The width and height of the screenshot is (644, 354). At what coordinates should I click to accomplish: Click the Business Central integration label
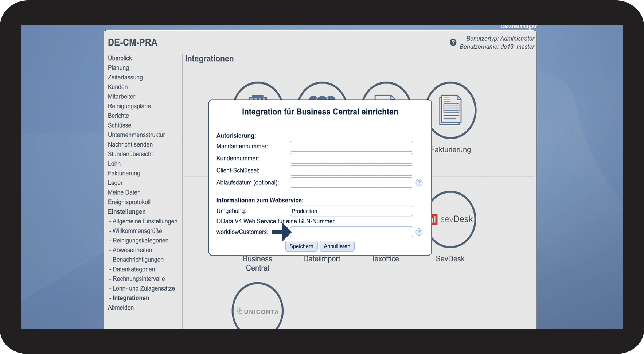coord(258,263)
